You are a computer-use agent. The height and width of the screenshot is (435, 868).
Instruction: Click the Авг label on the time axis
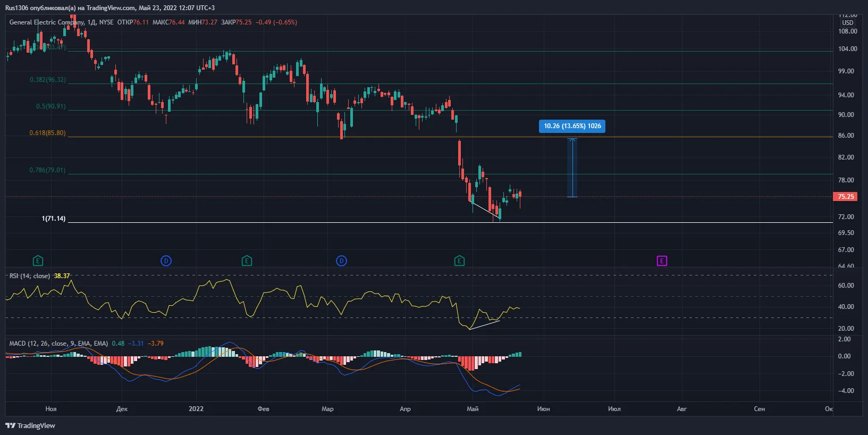(681, 409)
